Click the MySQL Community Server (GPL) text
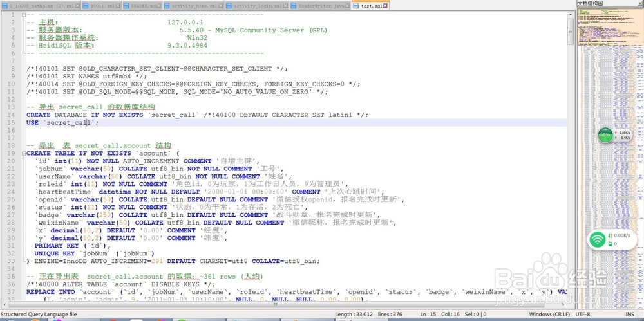This screenshot has width=644, height=321. (x=271, y=30)
